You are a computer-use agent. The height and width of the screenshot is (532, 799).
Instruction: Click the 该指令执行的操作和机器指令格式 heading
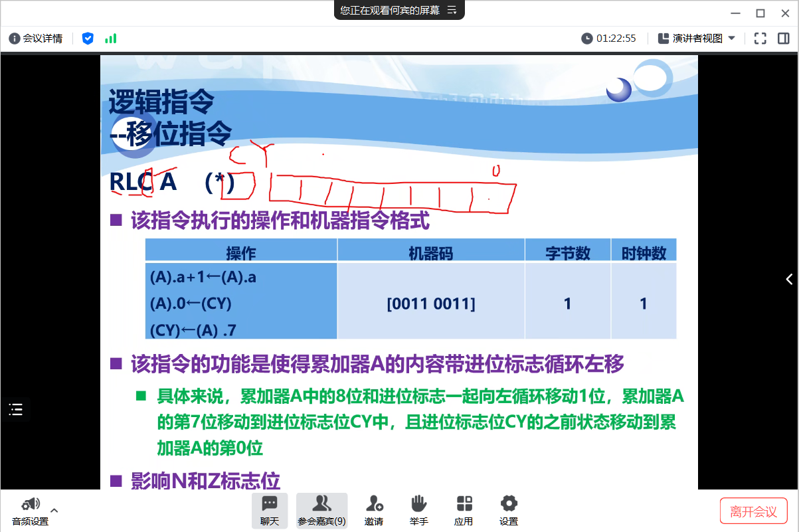pos(280,220)
